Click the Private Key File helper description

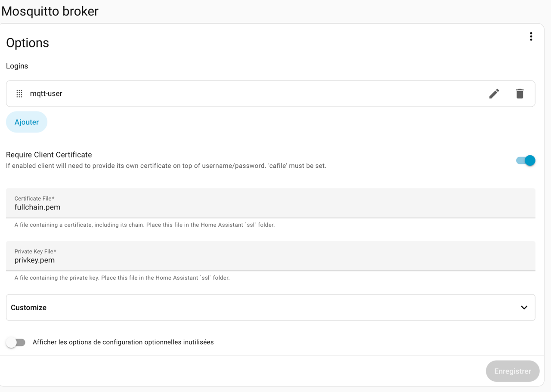[x=122, y=278]
